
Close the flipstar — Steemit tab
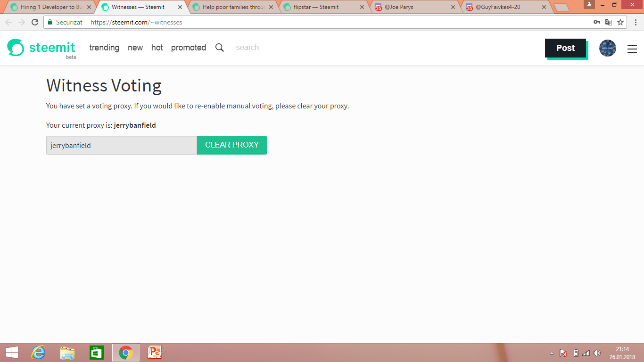[362, 7]
